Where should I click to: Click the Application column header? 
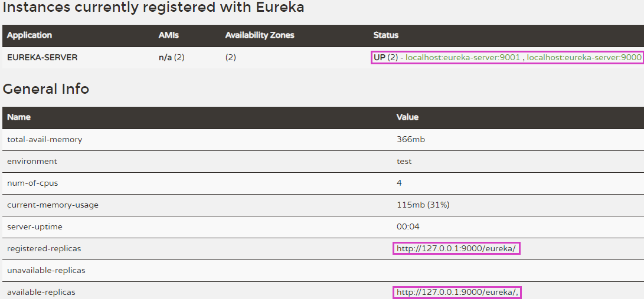point(30,35)
